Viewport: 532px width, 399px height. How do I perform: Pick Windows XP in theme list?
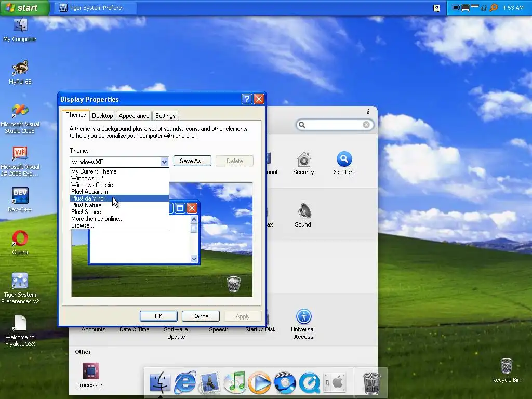(119, 178)
